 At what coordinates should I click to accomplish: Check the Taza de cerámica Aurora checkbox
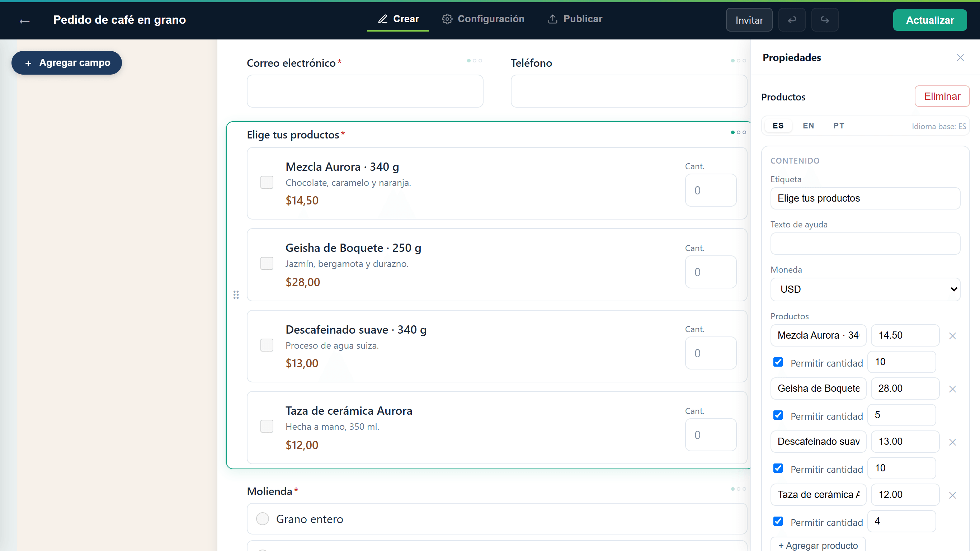click(267, 426)
